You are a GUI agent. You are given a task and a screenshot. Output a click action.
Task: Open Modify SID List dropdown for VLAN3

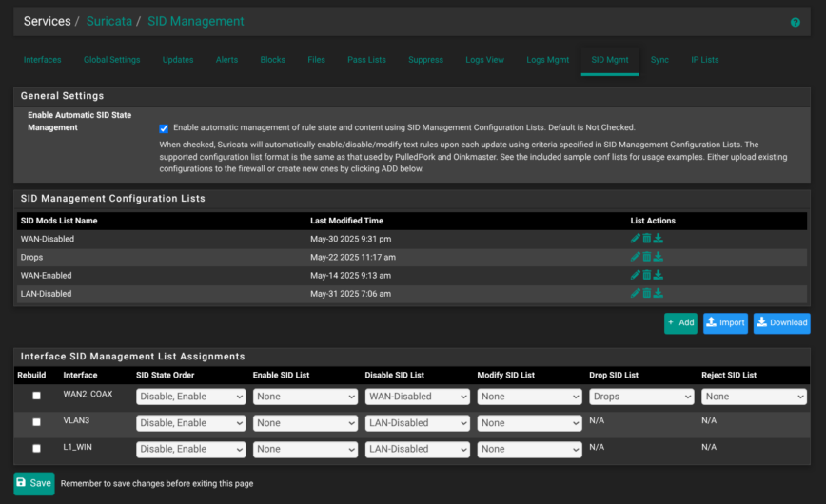pyautogui.click(x=529, y=423)
